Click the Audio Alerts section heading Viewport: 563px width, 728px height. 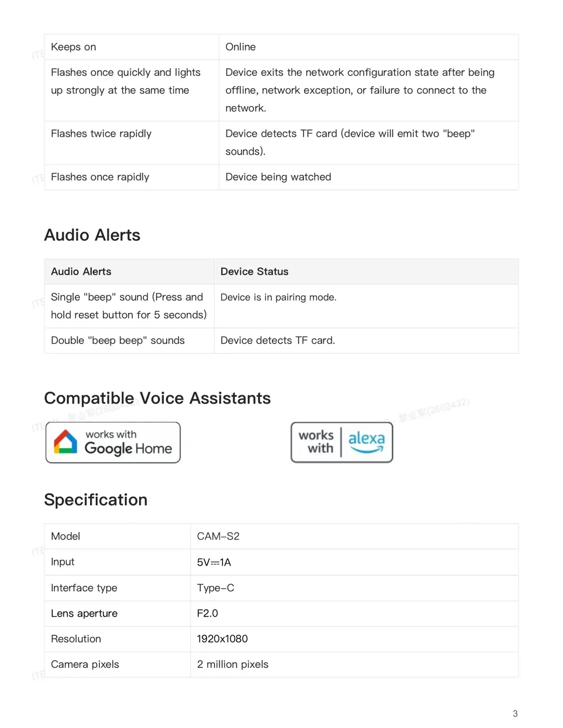[x=92, y=235]
